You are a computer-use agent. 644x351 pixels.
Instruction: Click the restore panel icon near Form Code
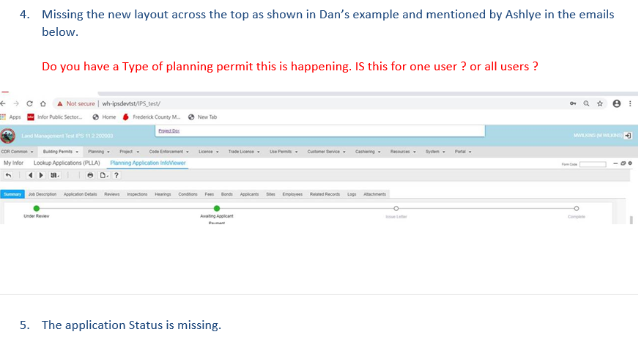point(623,163)
